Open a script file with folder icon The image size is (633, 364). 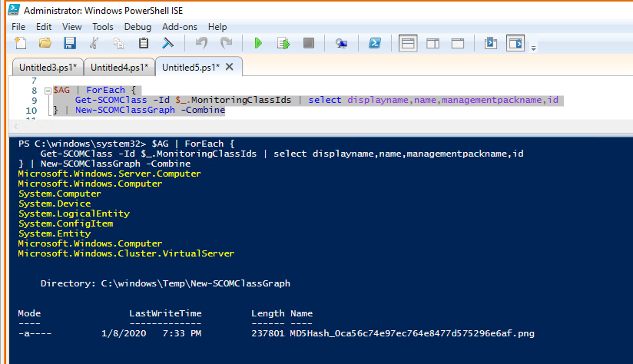click(x=45, y=44)
